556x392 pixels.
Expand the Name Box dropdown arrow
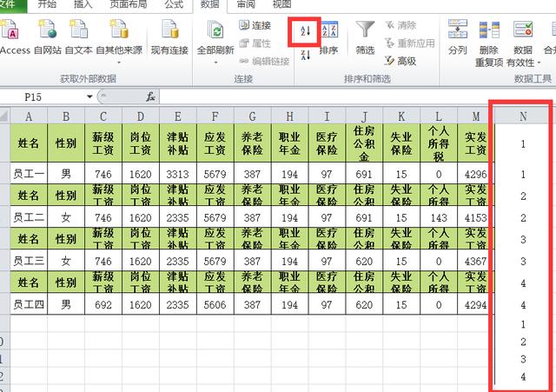tap(89, 96)
